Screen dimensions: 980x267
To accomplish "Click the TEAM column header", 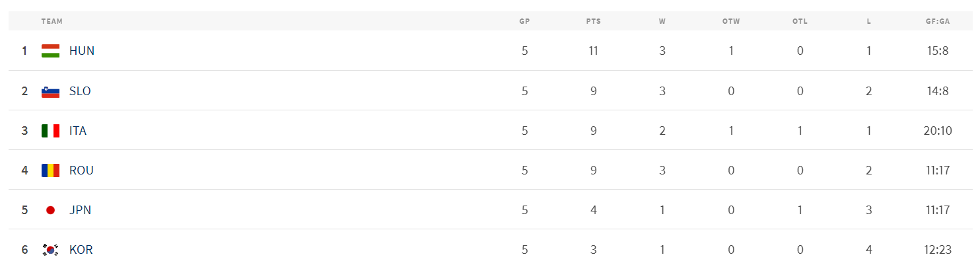I will pyautogui.click(x=52, y=21).
